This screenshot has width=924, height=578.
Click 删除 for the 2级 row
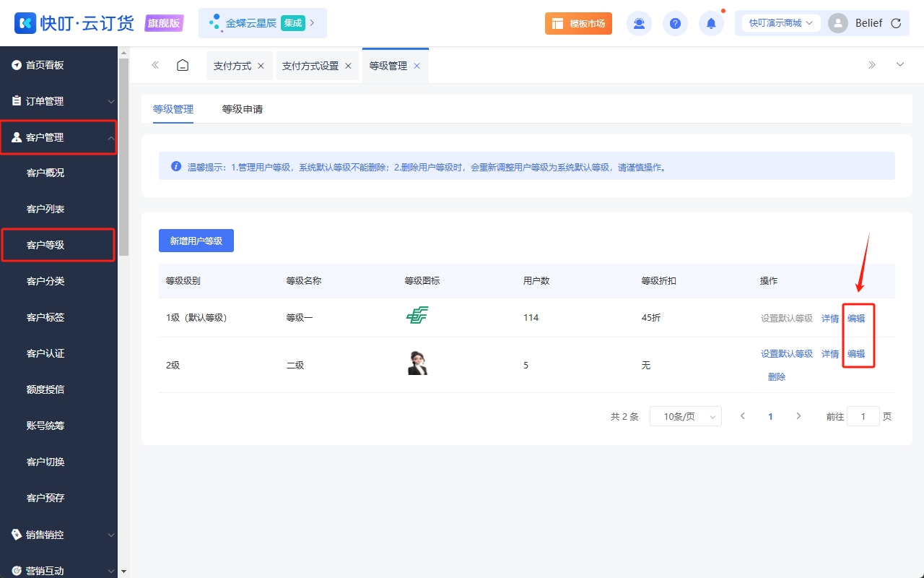(777, 376)
